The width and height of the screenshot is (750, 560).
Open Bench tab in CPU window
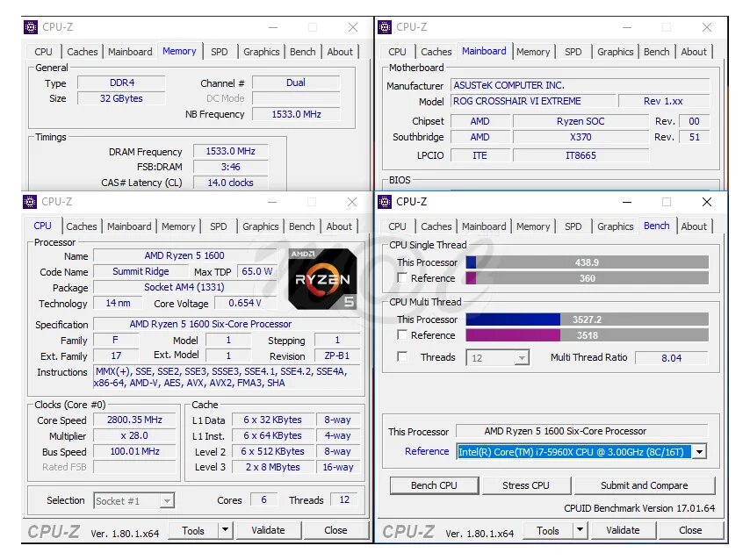tap(302, 226)
